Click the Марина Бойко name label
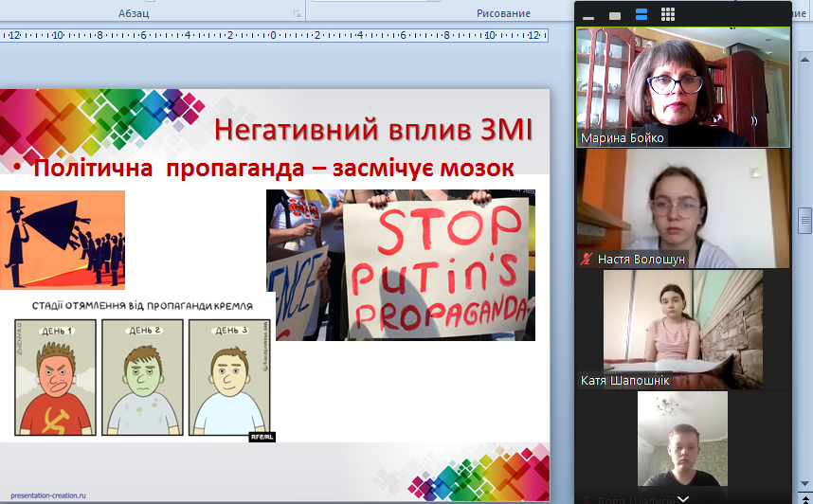The image size is (813, 504). (623, 138)
